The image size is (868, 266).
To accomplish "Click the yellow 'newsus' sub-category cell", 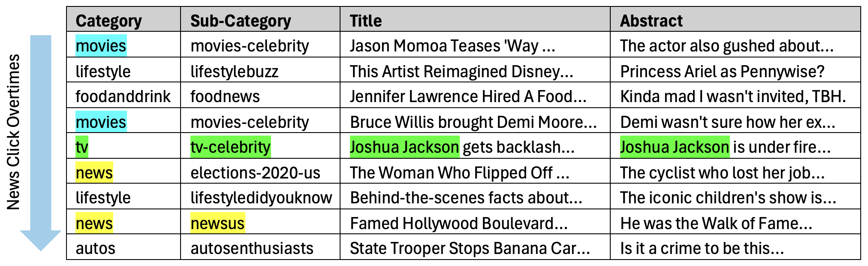I will (217, 224).
